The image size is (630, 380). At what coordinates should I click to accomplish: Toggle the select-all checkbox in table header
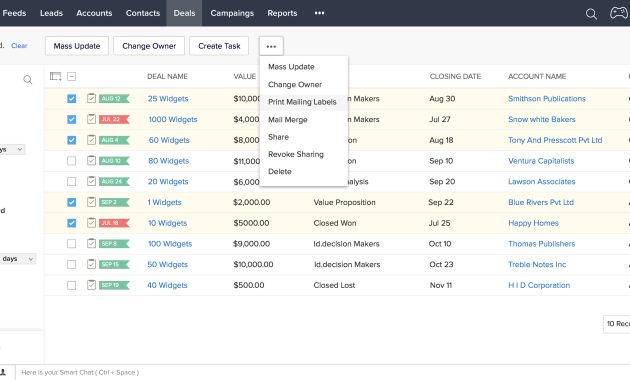pyautogui.click(x=72, y=76)
